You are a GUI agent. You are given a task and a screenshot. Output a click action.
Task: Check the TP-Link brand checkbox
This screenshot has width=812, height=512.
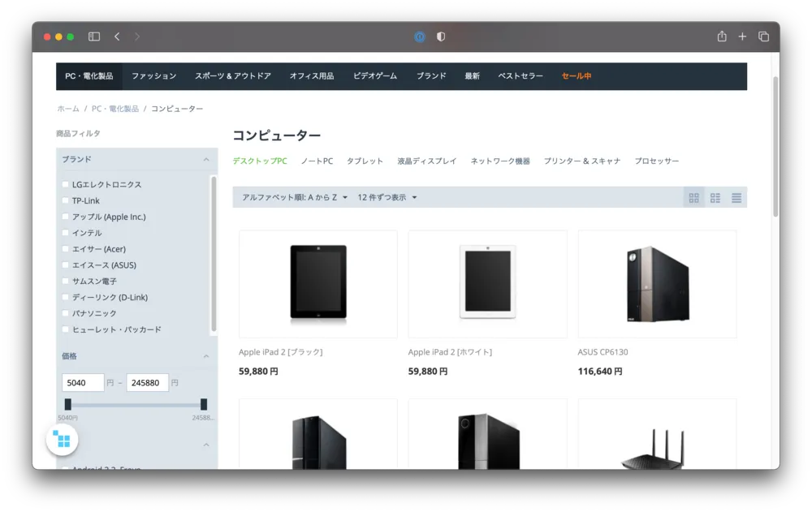click(x=65, y=200)
